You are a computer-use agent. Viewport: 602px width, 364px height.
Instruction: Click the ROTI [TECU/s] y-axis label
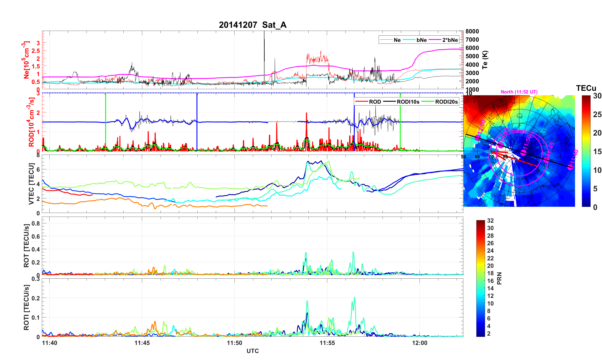[x=26, y=307]
